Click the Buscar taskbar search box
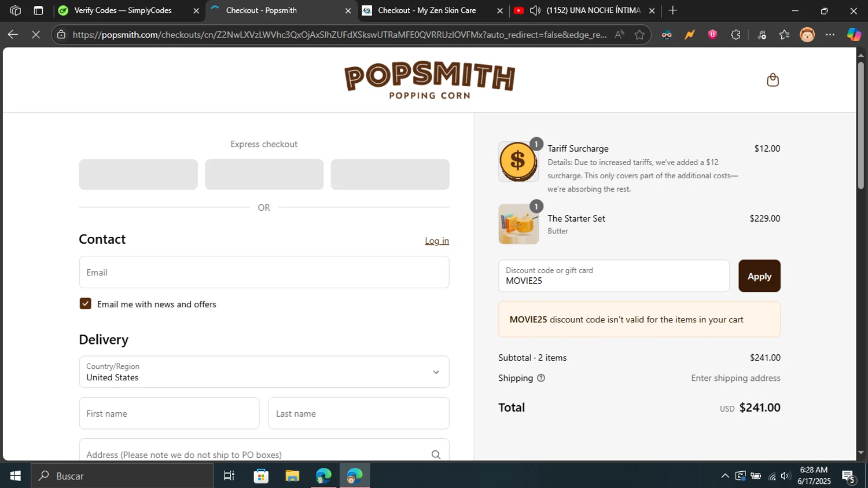Screen dimensions: 868x488 [122, 476]
